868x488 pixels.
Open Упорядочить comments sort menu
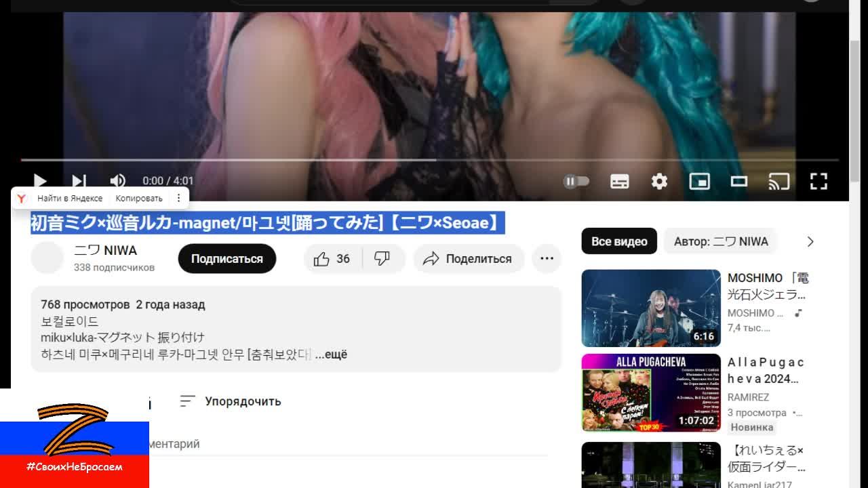click(x=231, y=401)
